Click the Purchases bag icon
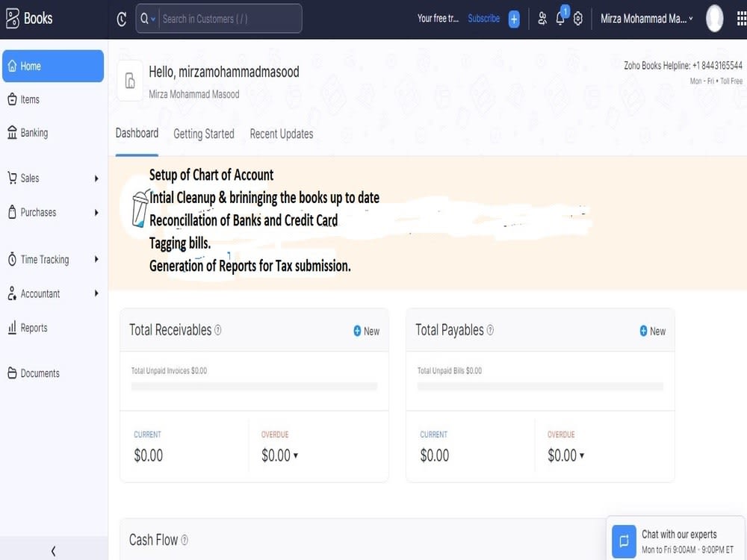 [x=12, y=212]
